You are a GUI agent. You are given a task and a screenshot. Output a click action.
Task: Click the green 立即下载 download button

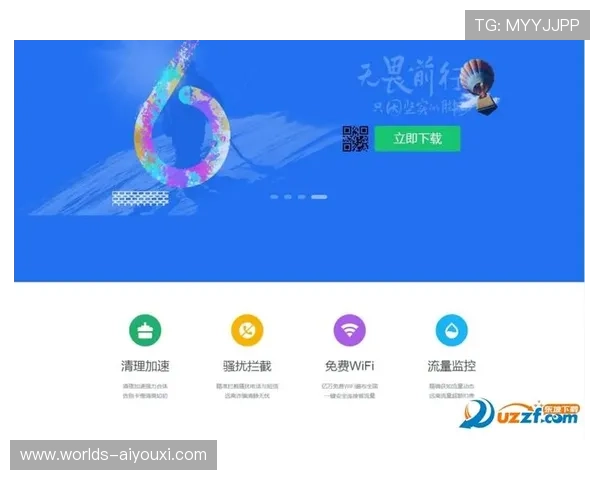pos(417,139)
